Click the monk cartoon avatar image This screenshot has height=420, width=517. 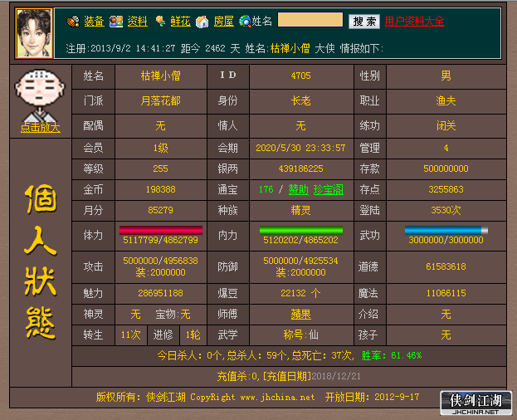coord(40,95)
